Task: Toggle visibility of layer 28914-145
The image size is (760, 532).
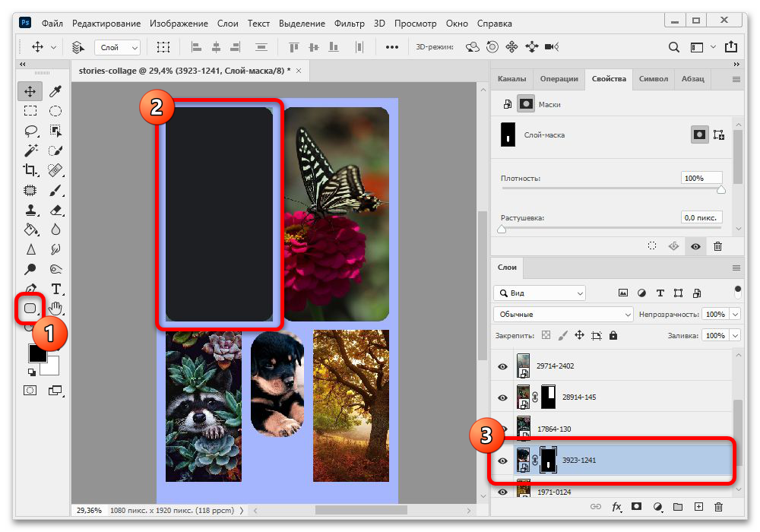Action: pyautogui.click(x=502, y=397)
